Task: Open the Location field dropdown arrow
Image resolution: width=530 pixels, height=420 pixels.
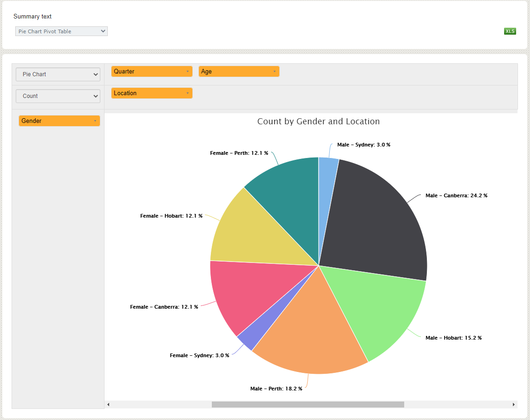Action: [188, 93]
